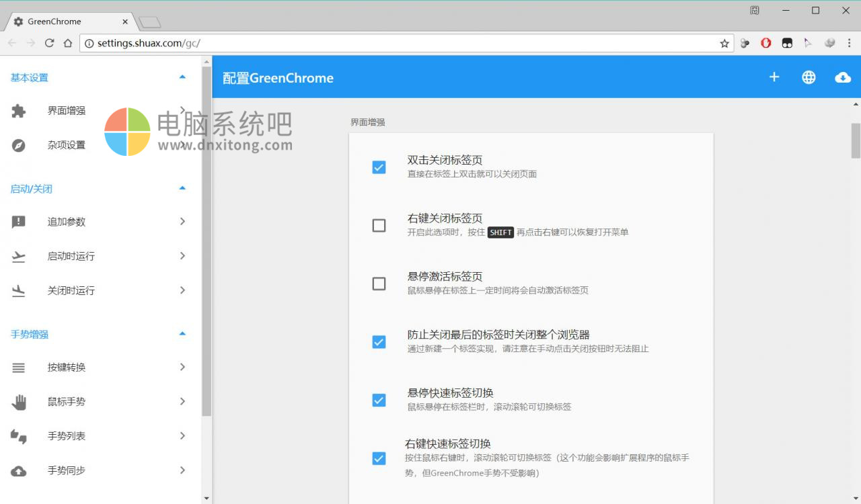The height and width of the screenshot is (504, 861).
Task: Close the GreenChrome tab
Action: (124, 22)
